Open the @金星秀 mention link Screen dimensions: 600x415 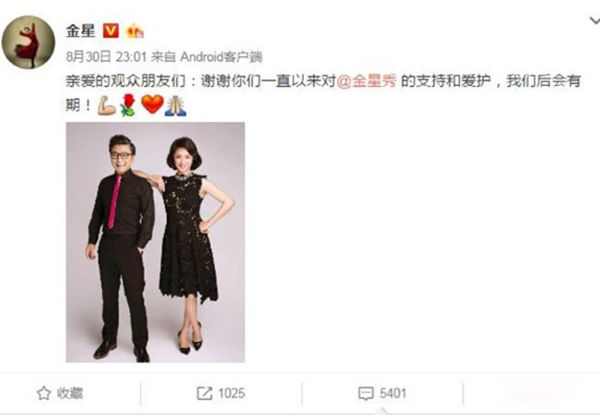pos(367,81)
